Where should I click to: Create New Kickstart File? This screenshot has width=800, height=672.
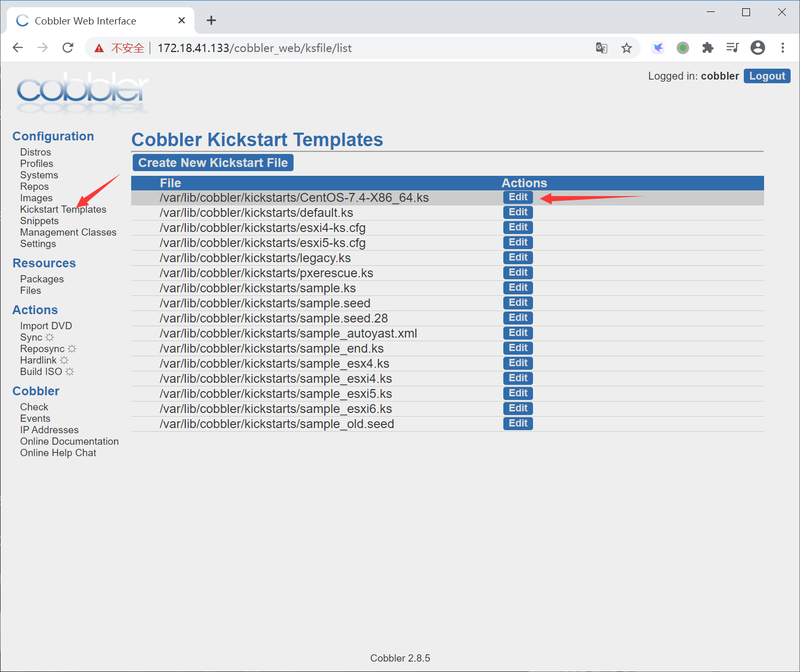[x=213, y=163]
